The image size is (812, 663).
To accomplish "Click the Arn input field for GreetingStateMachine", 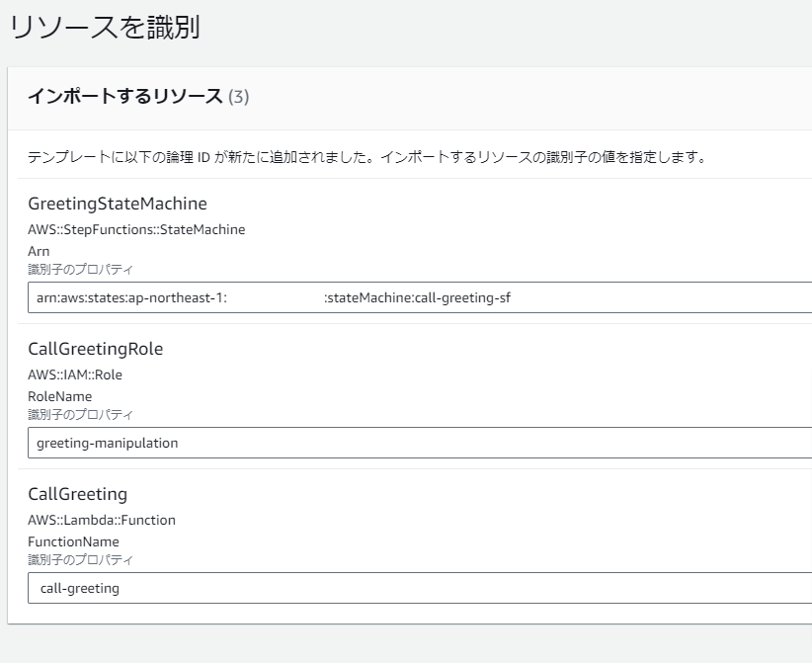I will 420,297.
